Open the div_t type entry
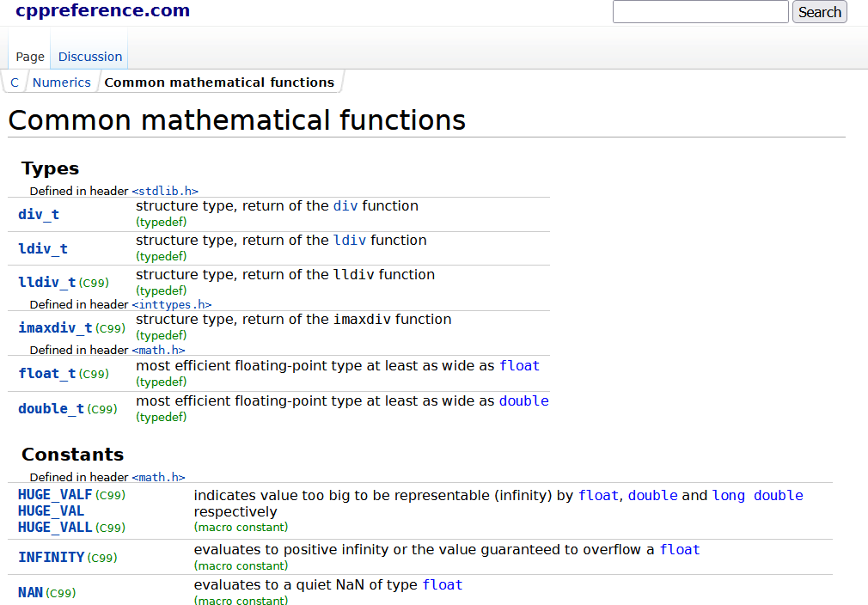Viewport: 868px width, 605px height. [39, 214]
